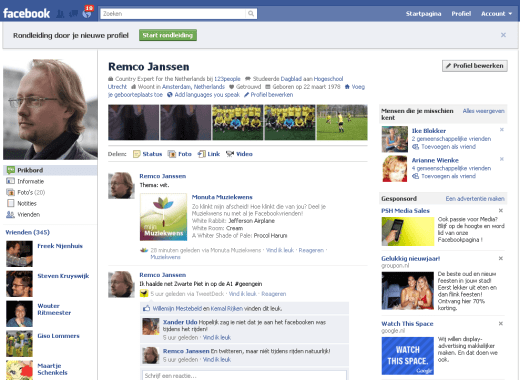The width and height of the screenshot is (520, 380).
Task: Open Steven Kruyswijk friend link
Action: click(63, 276)
